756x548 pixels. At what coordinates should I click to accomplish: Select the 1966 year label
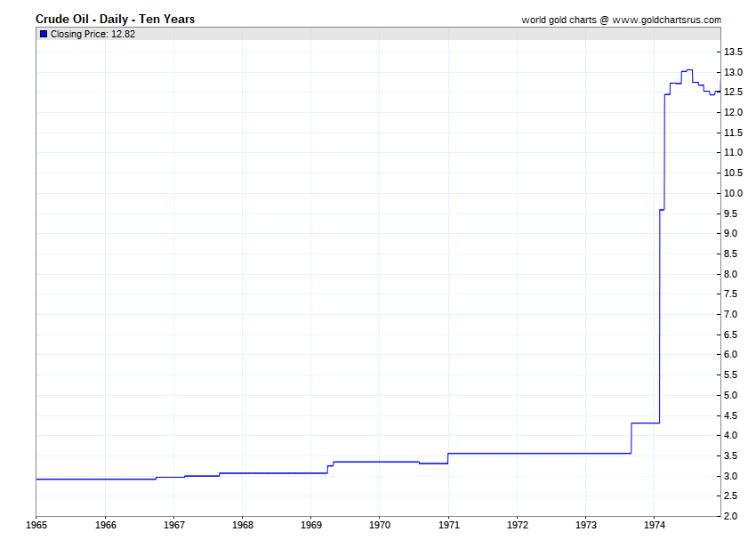[105, 525]
